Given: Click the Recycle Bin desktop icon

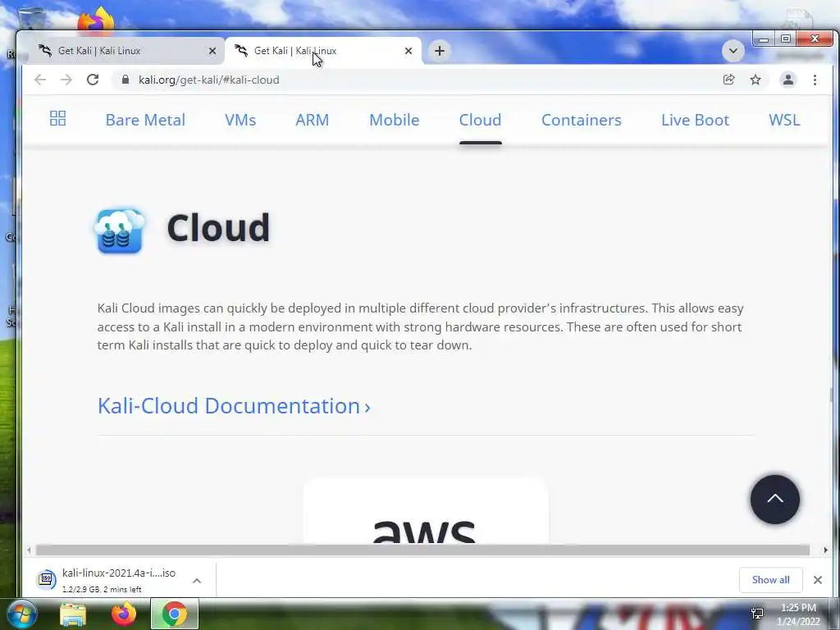Looking at the screenshot, I should coord(31,19).
